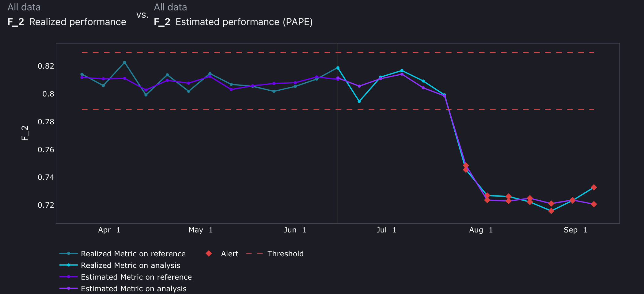
Task: Click the last realized alert diamond rising after Sep 1
Action: pos(594,187)
